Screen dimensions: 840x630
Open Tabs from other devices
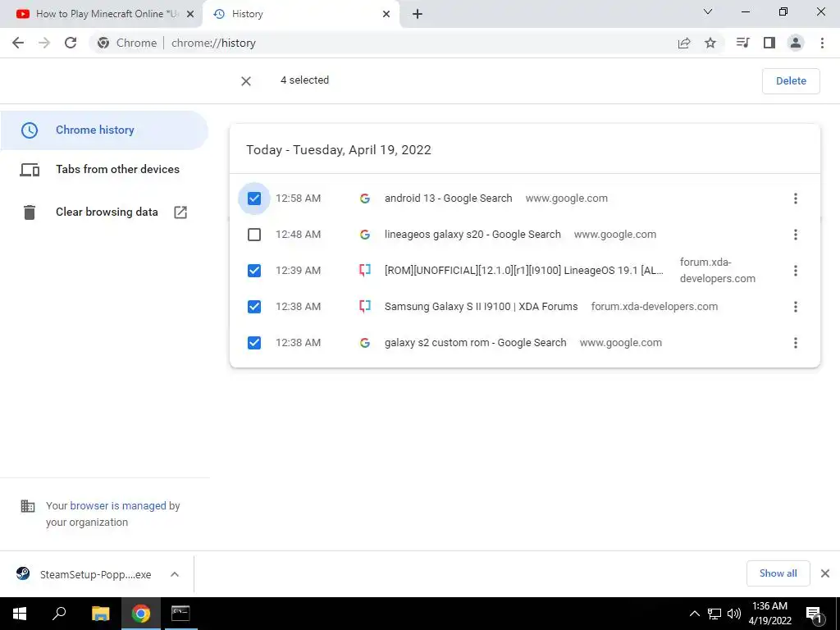coord(104,169)
